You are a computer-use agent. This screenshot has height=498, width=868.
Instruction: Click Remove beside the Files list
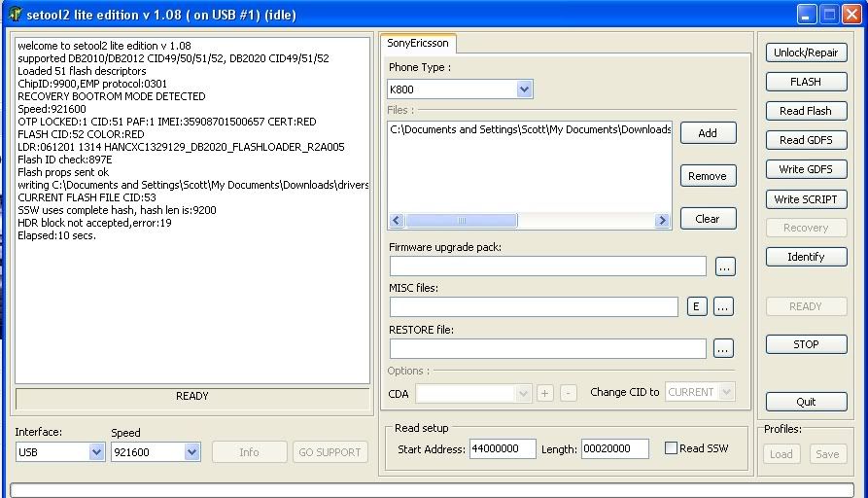pyautogui.click(x=708, y=176)
